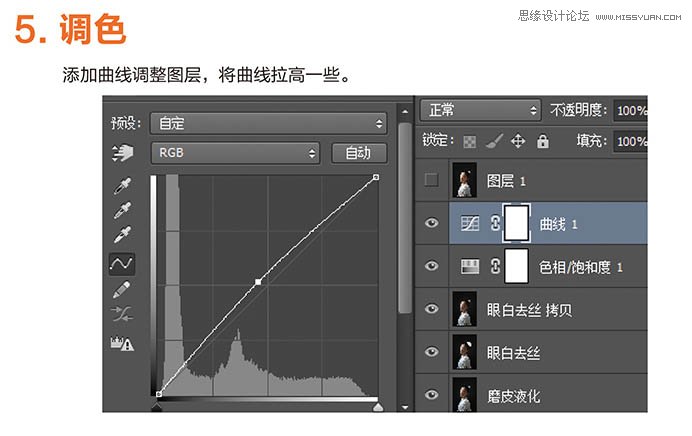Click the 填充 100% fill field

pyautogui.click(x=631, y=142)
